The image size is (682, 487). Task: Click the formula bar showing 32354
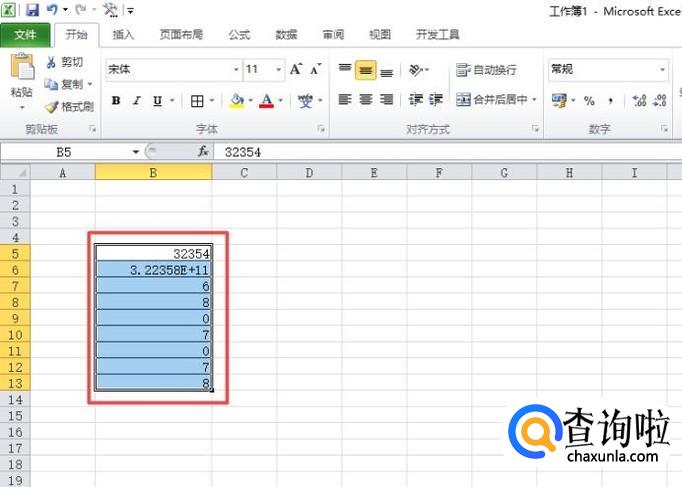click(448, 152)
